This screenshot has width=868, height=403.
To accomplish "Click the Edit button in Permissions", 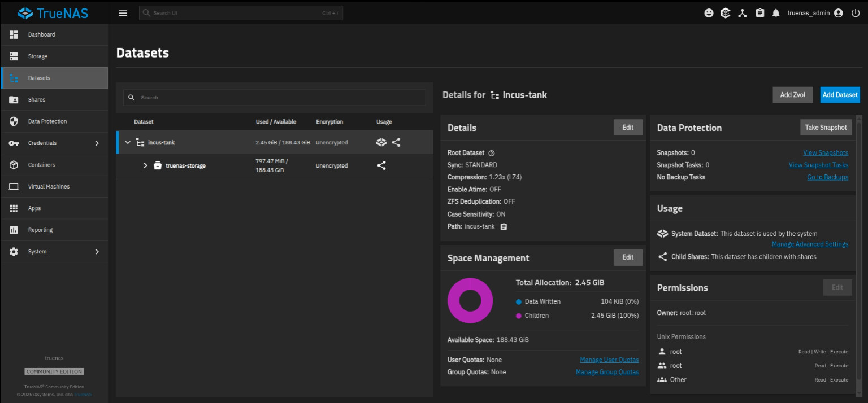I will tap(837, 287).
